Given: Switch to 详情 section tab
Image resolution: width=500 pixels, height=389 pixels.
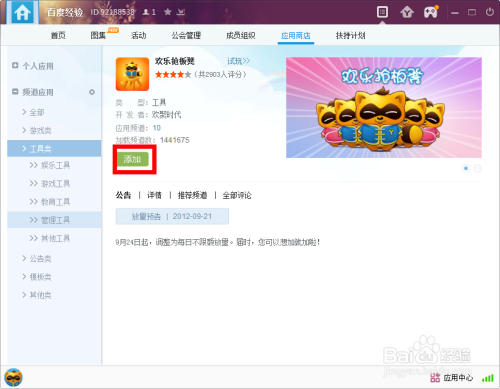Looking at the screenshot, I should click(x=155, y=195).
